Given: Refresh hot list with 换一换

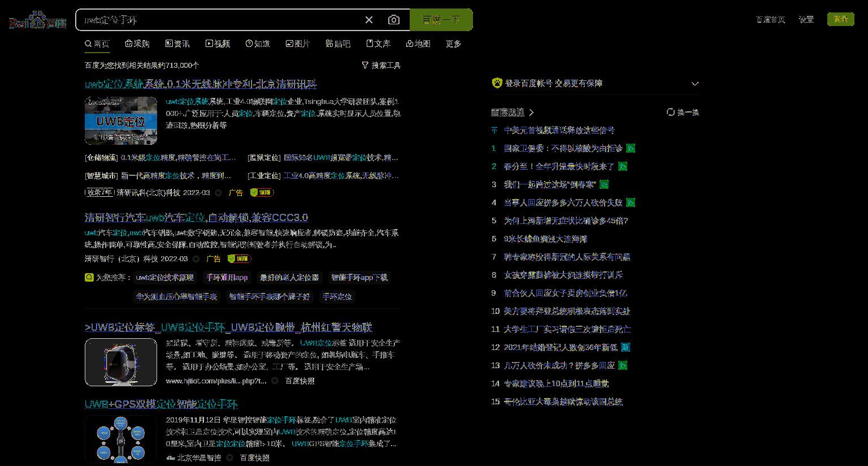Looking at the screenshot, I should coord(683,113).
